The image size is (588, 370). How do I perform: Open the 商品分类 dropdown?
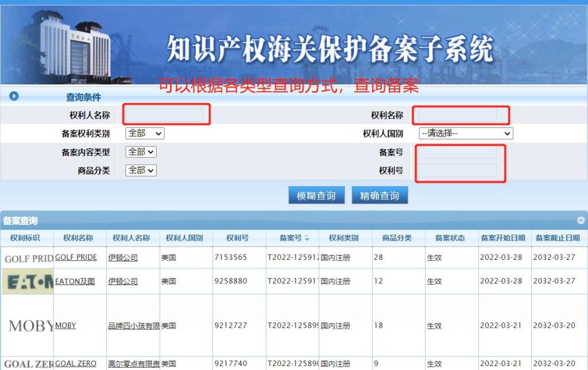point(141,170)
